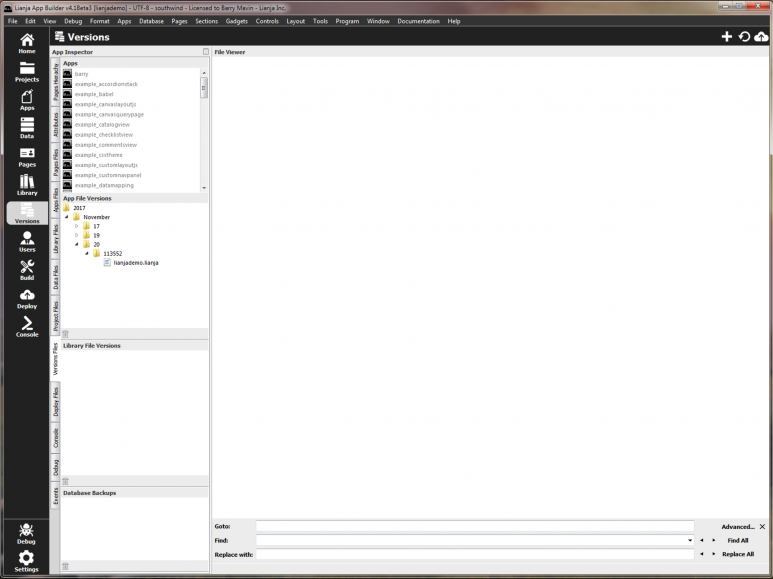This screenshot has height=579, width=773.
Task: Open the Find field dropdown arrow
Action: click(x=690, y=541)
